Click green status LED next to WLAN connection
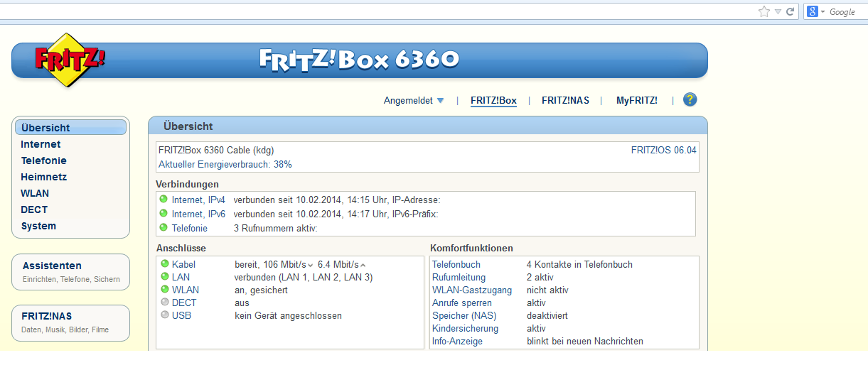The width and height of the screenshot is (868, 365). (165, 290)
